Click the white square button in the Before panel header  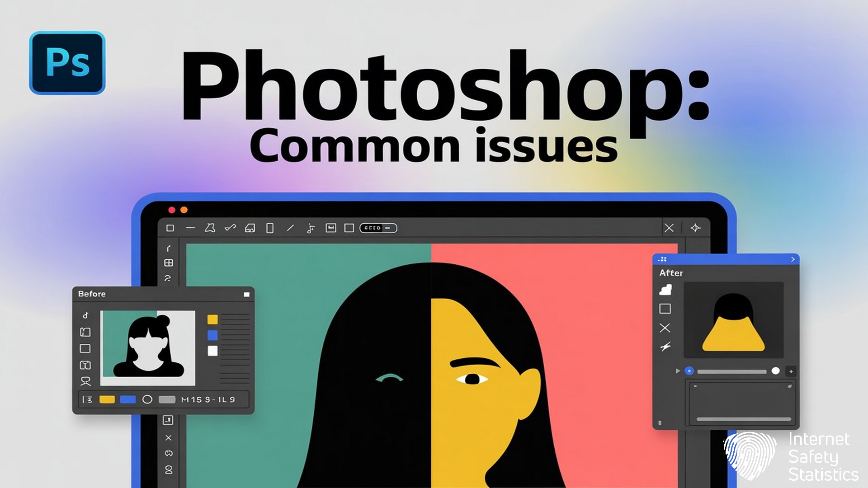tap(246, 294)
